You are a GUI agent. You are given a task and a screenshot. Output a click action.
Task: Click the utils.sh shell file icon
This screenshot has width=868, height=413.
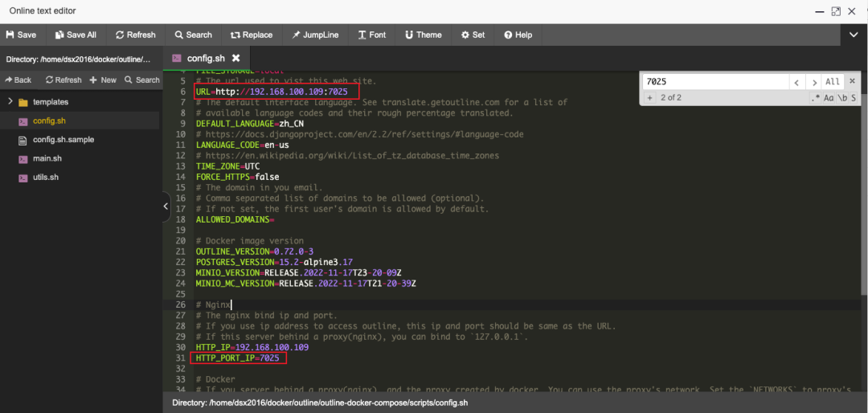point(23,178)
